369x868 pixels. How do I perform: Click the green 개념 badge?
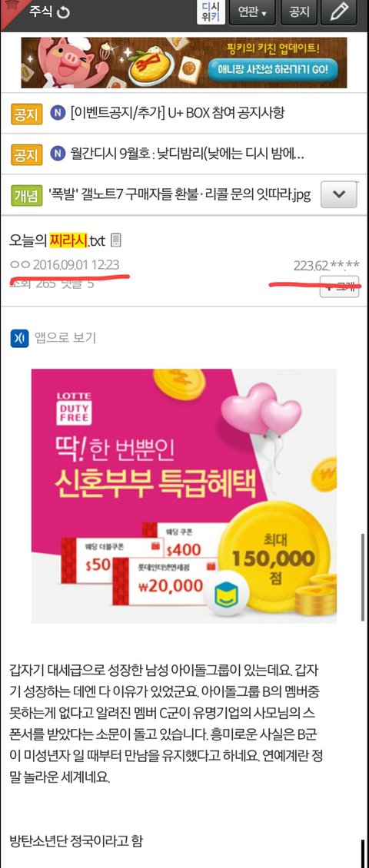click(x=27, y=194)
